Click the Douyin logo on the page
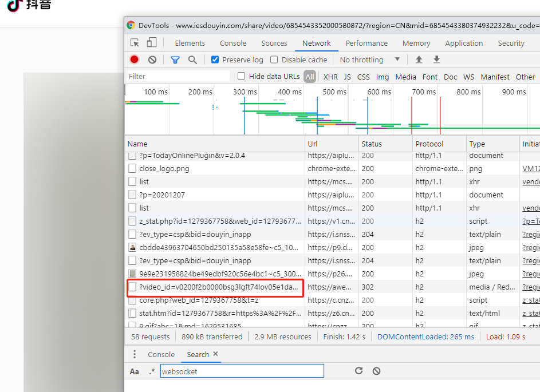Viewport: 540px width, 392px height. click(29, 5)
